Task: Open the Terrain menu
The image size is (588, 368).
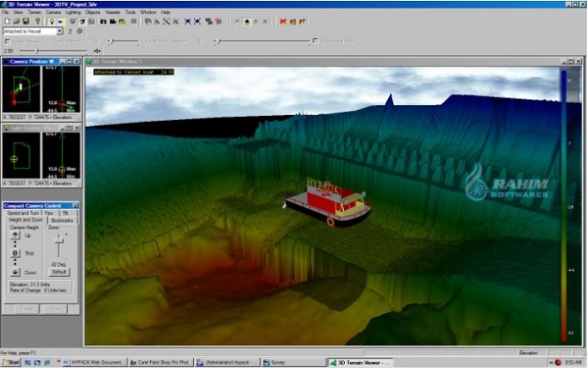Action: coord(34,12)
